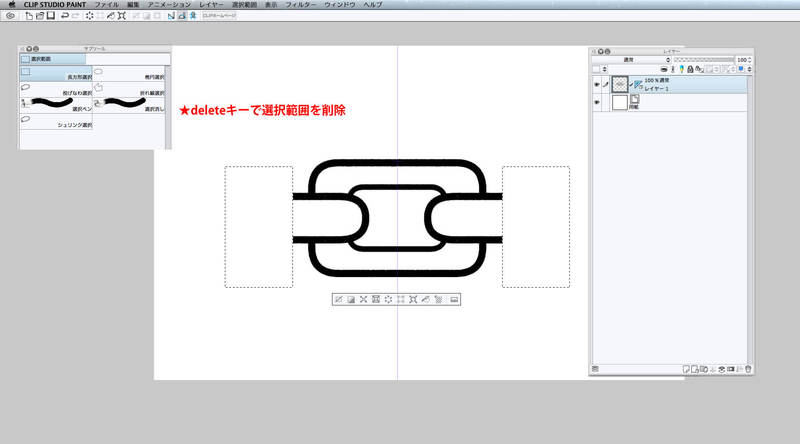Click the save icon in the top toolbar

click(x=50, y=16)
